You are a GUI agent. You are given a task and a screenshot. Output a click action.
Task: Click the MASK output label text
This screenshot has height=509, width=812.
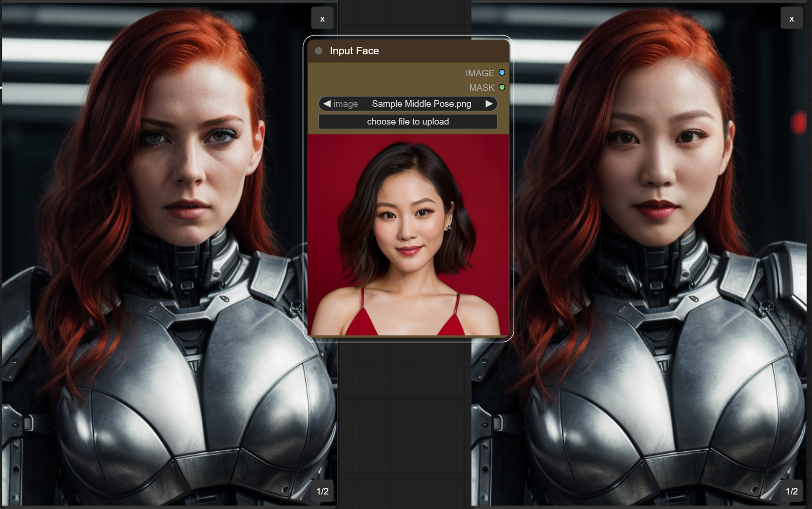(x=481, y=88)
